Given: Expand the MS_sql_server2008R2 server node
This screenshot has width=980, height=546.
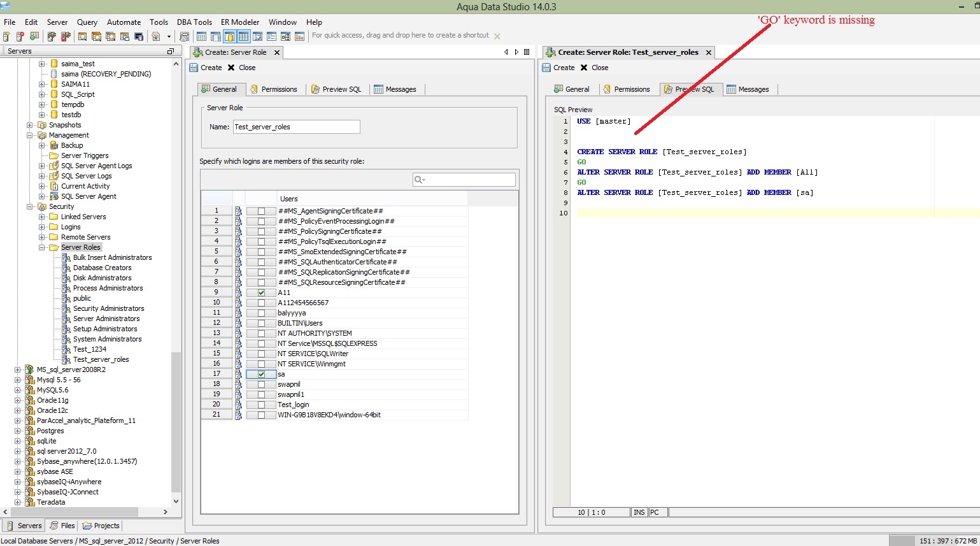Looking at the screenshot, I should pyautogui.click(x=18, y=370).
